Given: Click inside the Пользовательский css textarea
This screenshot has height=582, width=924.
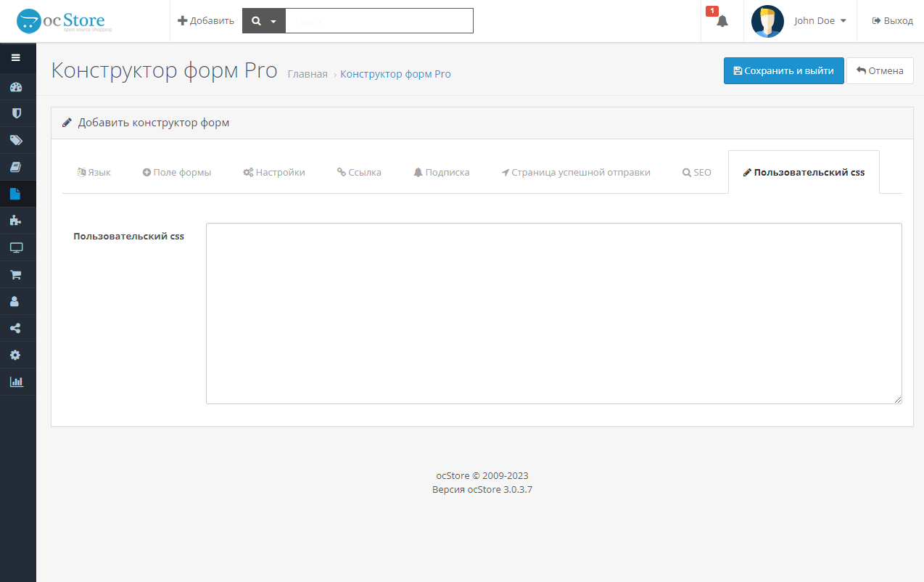Looking at the screenshot, I should tap(553, 313).
